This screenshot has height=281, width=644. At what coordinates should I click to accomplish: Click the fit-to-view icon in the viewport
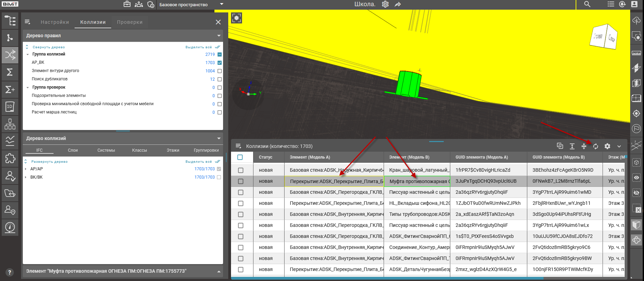point(237,18)
